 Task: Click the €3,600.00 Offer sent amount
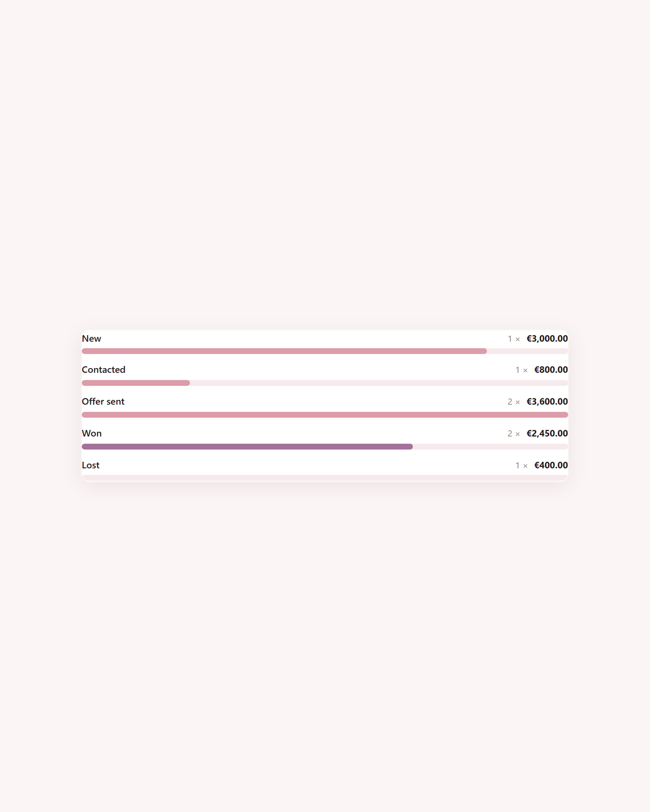tap(547, 402)
